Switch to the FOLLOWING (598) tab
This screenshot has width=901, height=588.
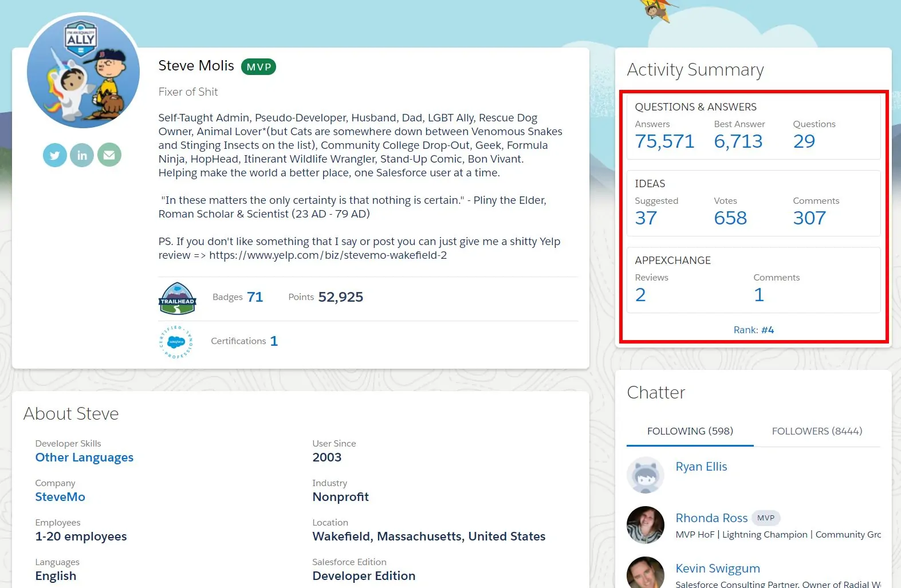(x=690, y=431)
